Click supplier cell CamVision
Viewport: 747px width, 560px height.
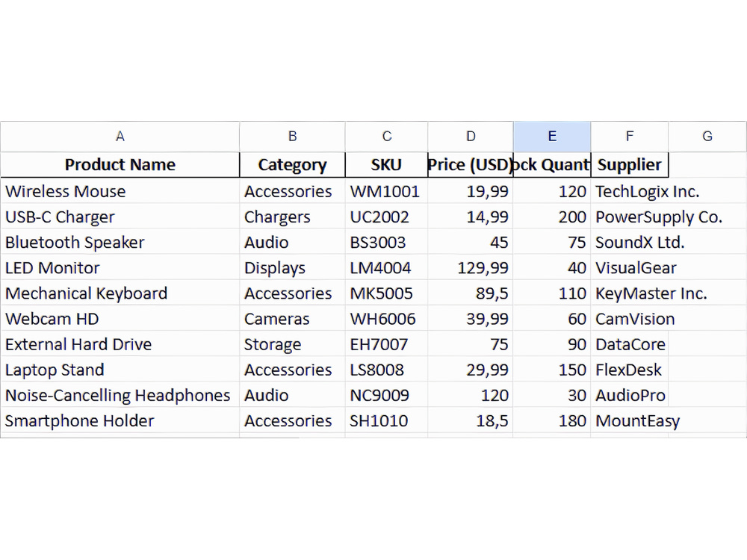coord(630,319)
